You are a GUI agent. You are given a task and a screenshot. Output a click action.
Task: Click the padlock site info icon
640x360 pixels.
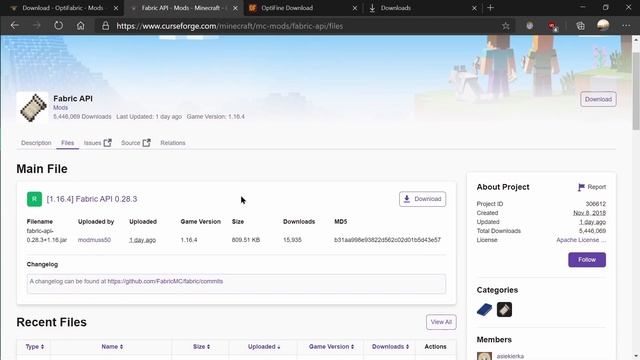105,26
